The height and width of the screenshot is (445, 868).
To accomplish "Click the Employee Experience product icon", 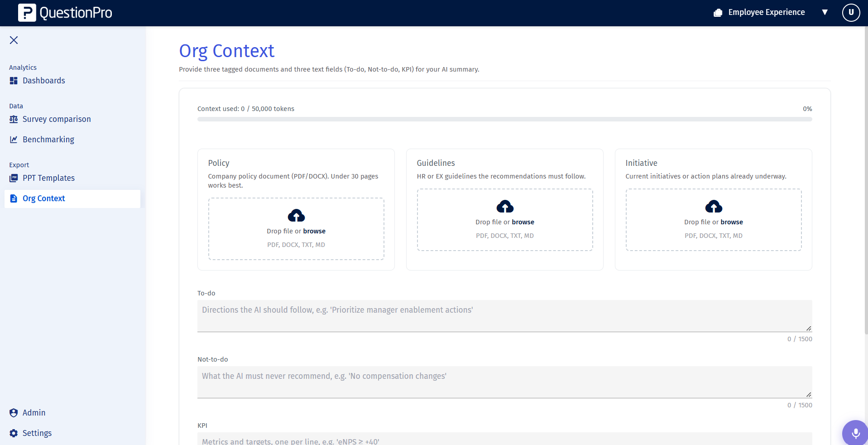I will (x=718, y=13).
